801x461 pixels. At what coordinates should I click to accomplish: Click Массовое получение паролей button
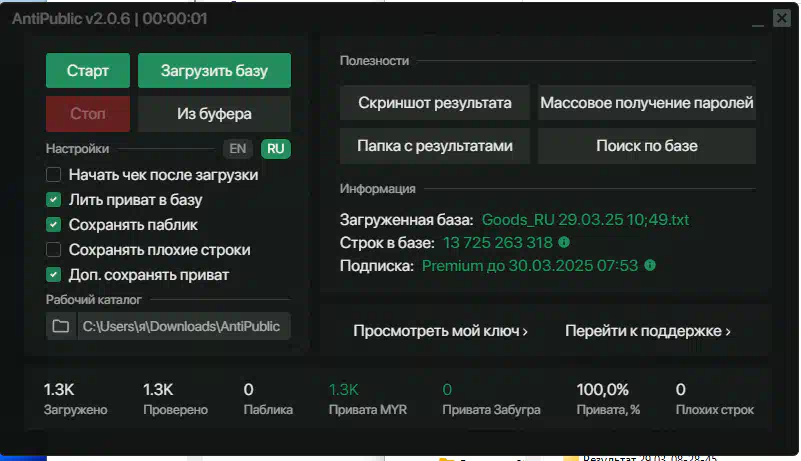(647, 103)
